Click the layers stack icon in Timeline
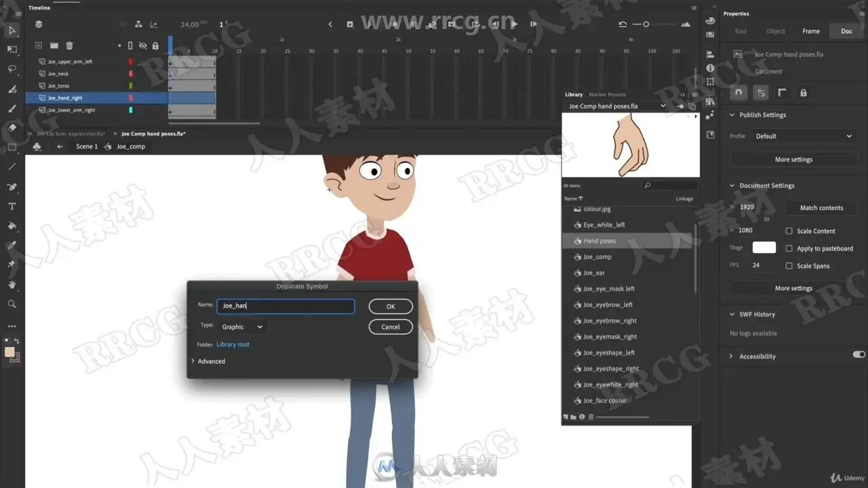The image size is (868, 488). (x=39, y=24)
